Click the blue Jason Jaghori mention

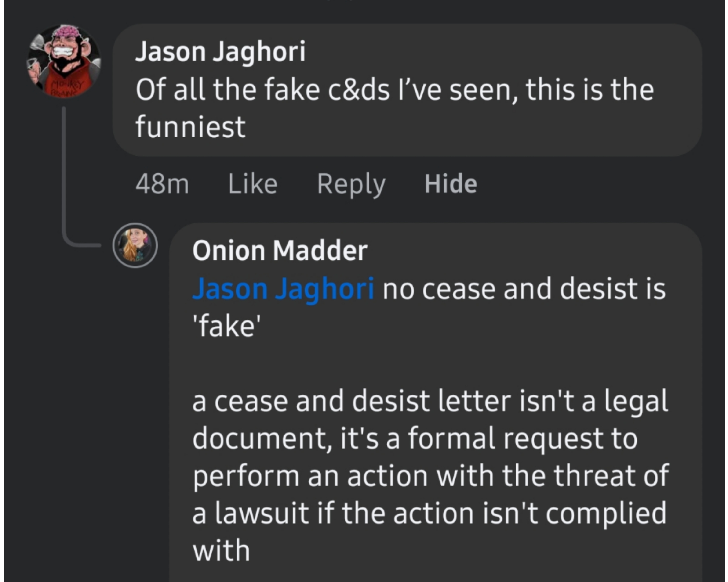click(283, 289)
